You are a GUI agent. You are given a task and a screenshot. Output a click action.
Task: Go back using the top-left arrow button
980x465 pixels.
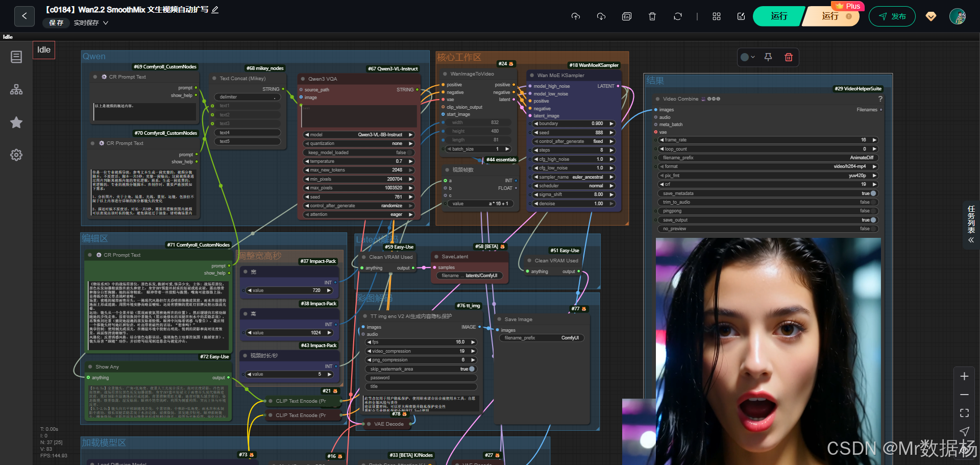(x=24, y=16)
